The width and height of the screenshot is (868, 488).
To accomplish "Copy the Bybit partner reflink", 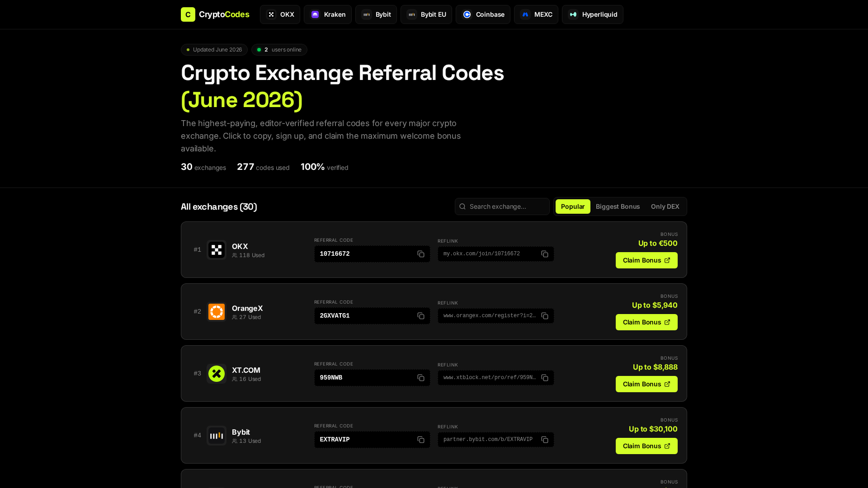I will pyautogui.click(x=545, y=440).
